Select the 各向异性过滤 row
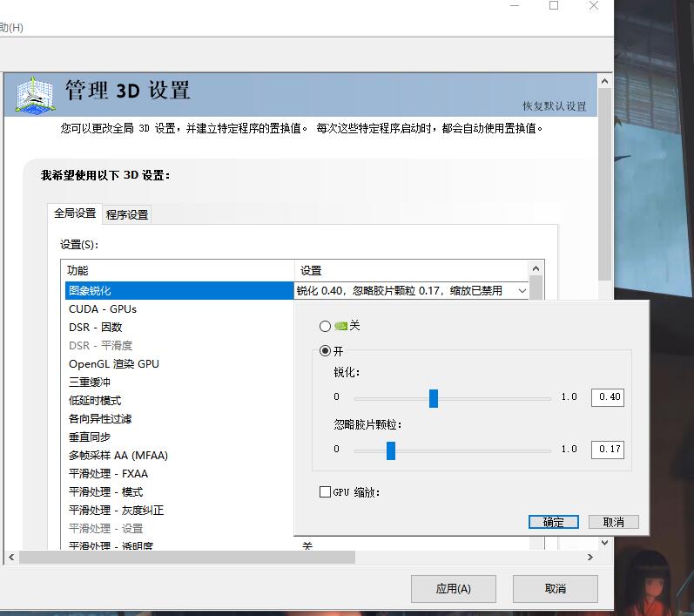This screenshot has width=694, height=616. 179,419
